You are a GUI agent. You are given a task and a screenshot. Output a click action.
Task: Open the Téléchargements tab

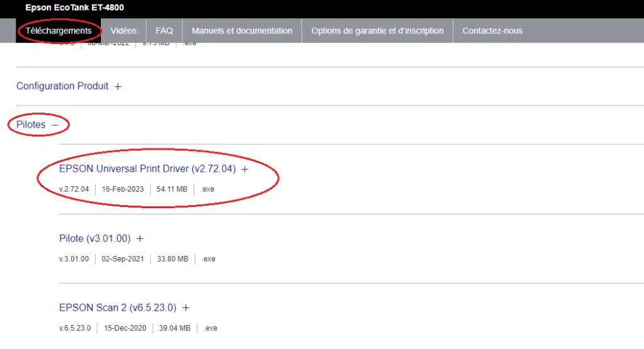58,31
